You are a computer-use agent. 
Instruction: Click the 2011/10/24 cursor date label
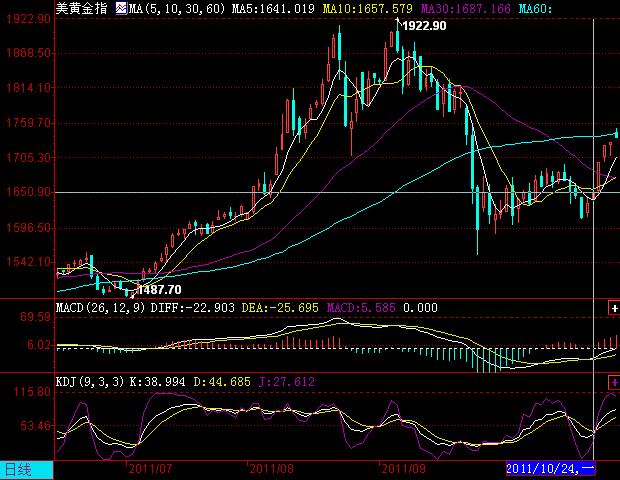coord(550,469)
